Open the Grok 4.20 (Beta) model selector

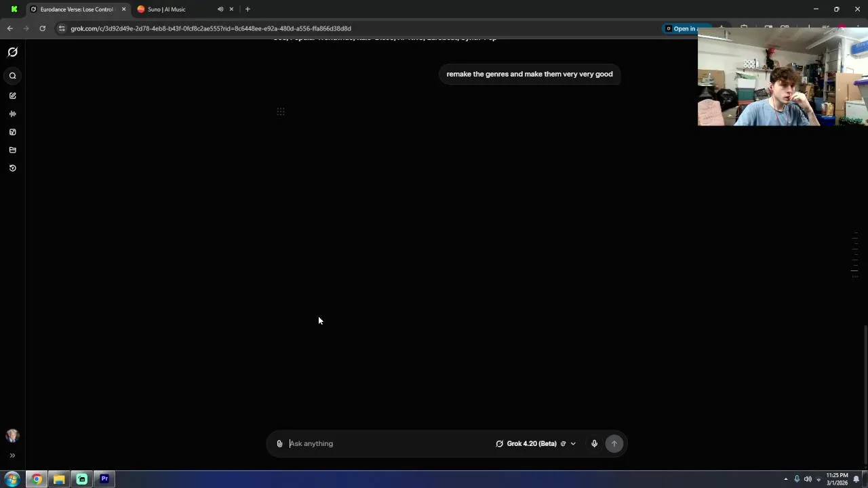536,443
